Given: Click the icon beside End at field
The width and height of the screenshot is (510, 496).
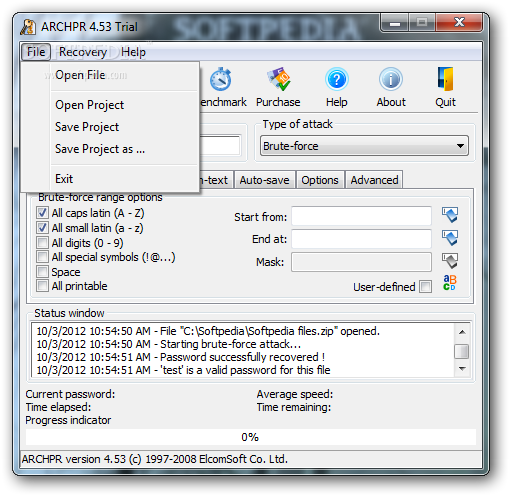Looking at the screenshot, I should click(450, 238).
